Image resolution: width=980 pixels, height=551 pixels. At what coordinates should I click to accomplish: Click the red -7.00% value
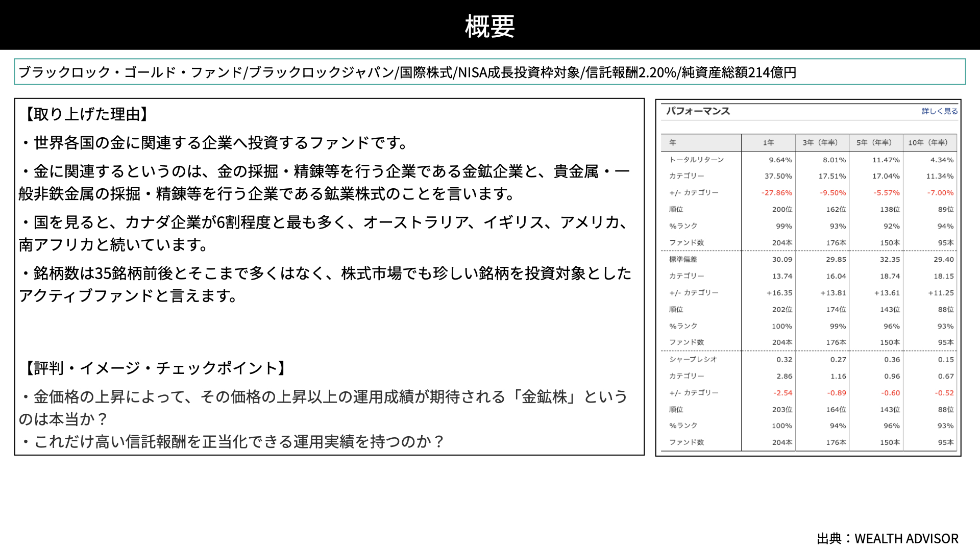click(941, 193)
